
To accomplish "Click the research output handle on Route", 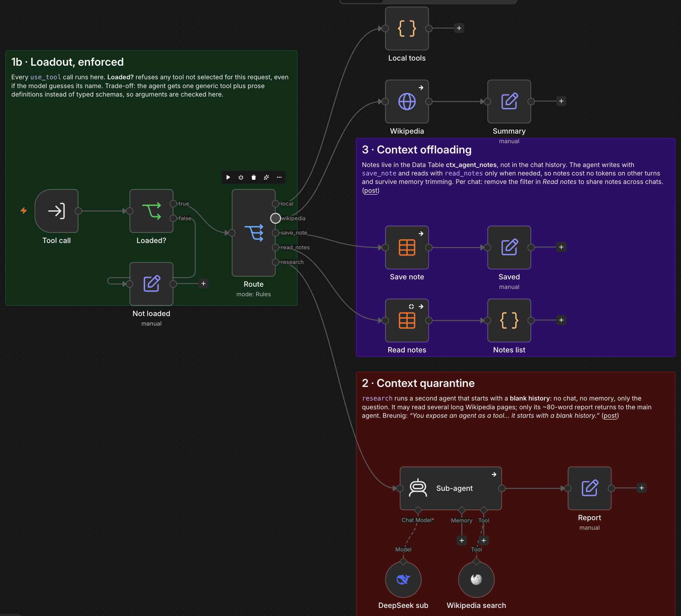I will [275, 262].
